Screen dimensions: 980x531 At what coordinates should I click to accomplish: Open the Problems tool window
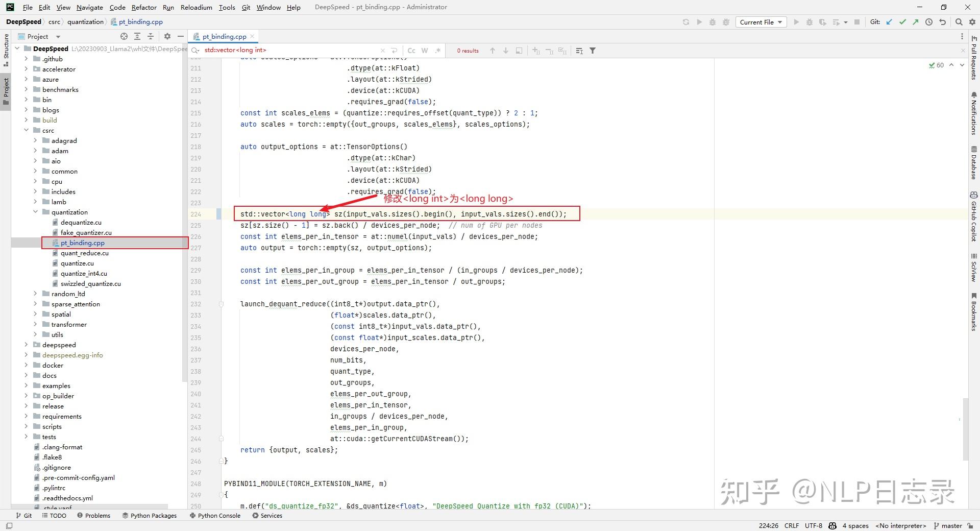coord(97,515)
